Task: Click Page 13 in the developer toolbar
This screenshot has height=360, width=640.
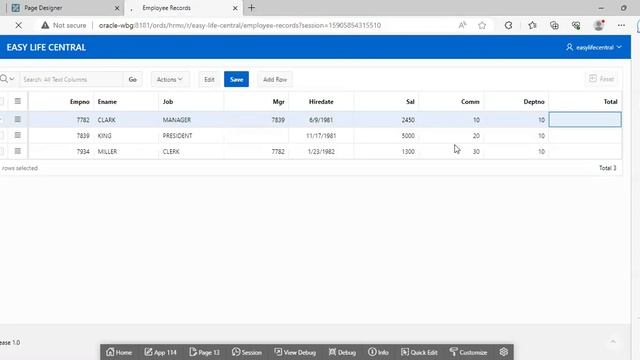Action: pyautogui.click(x=204, y=352)
